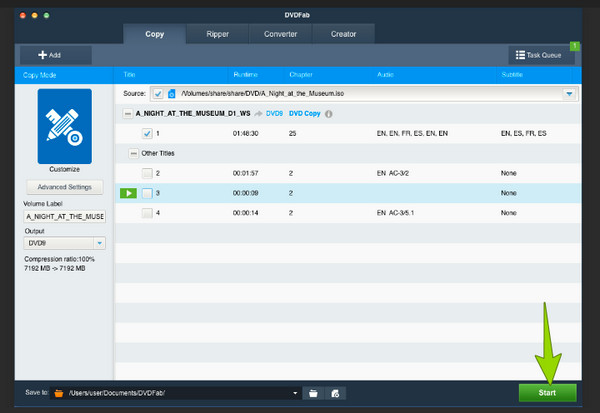
Task: Click runtime 01:48:30 of title 1
Action: [x=246, y=134]
